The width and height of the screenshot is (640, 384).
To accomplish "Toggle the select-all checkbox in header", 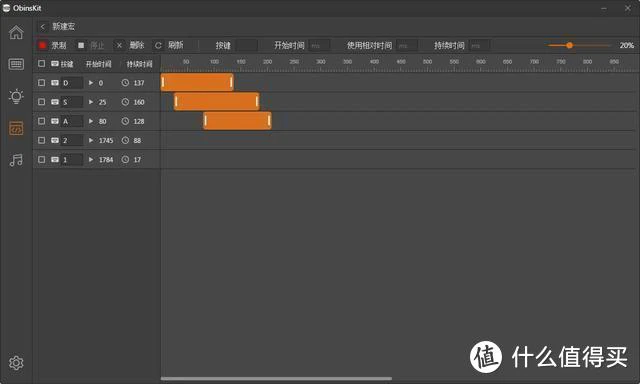I will coord(42,64).
